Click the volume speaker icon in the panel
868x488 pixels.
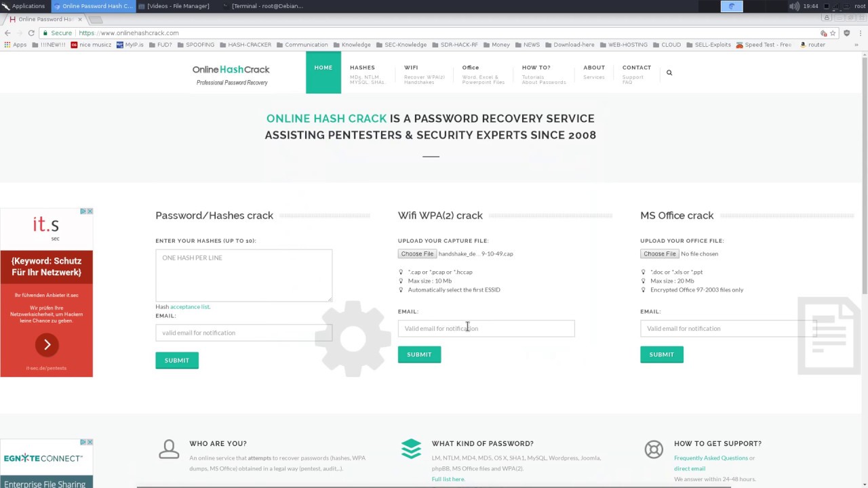[x=794, y=6]
